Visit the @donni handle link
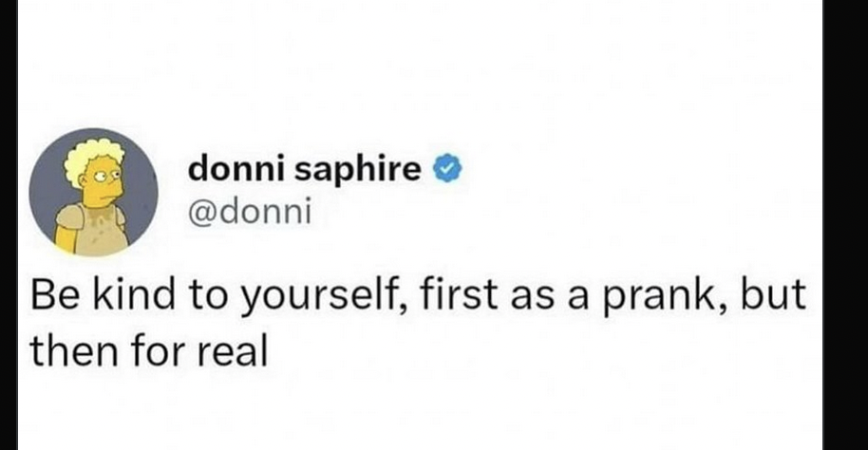 coord(250,212)
